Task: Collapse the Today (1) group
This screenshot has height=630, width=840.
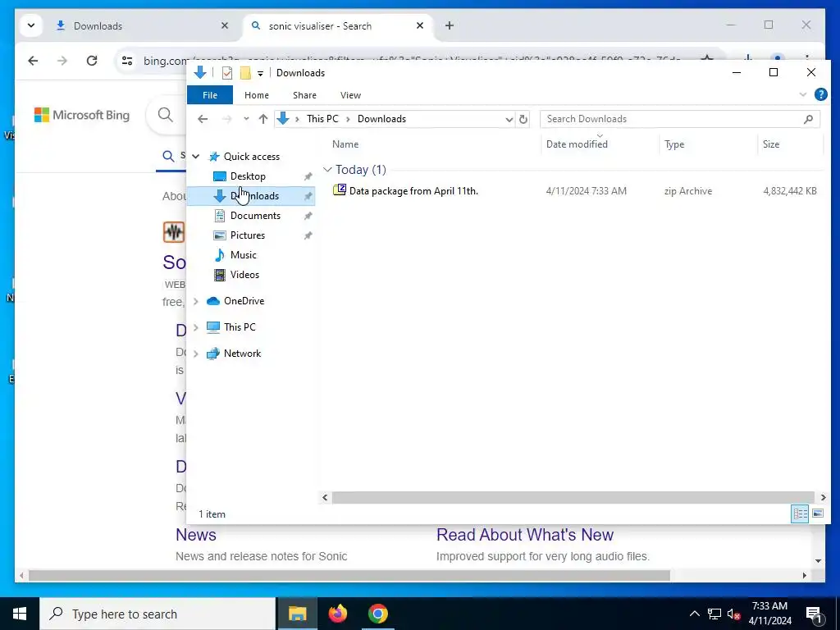Action: point(327,170)
